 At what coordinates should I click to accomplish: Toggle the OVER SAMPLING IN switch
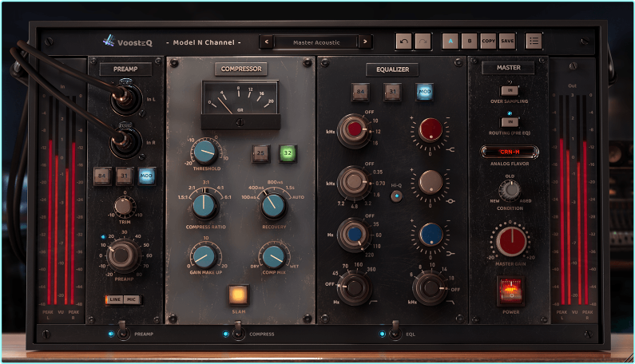pyautogui.click(x=510, y=90)
